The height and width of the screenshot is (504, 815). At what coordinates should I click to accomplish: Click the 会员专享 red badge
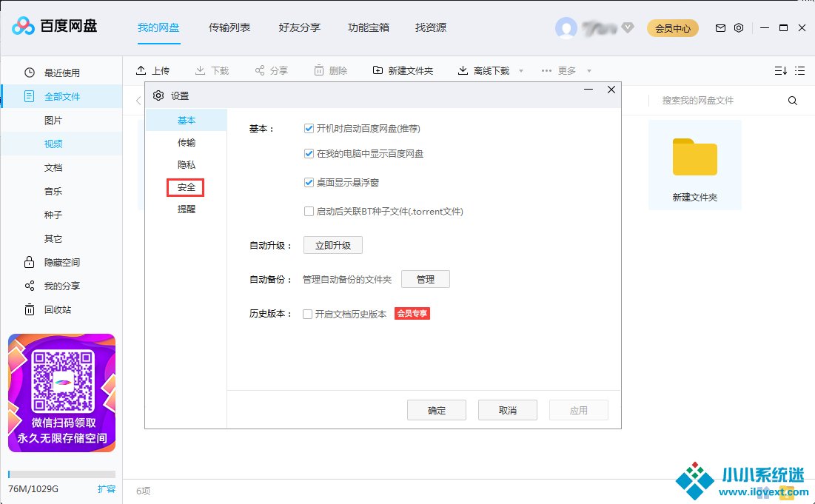click(x=412, y=313)
